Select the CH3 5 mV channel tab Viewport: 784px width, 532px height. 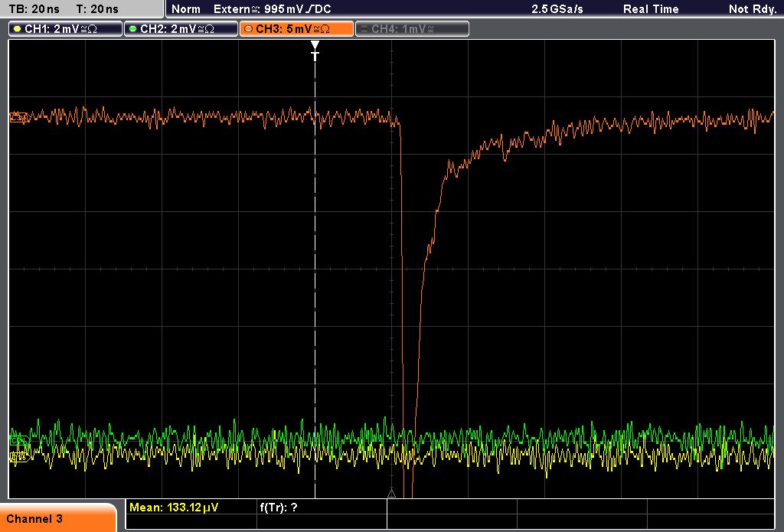click(296, 28)
